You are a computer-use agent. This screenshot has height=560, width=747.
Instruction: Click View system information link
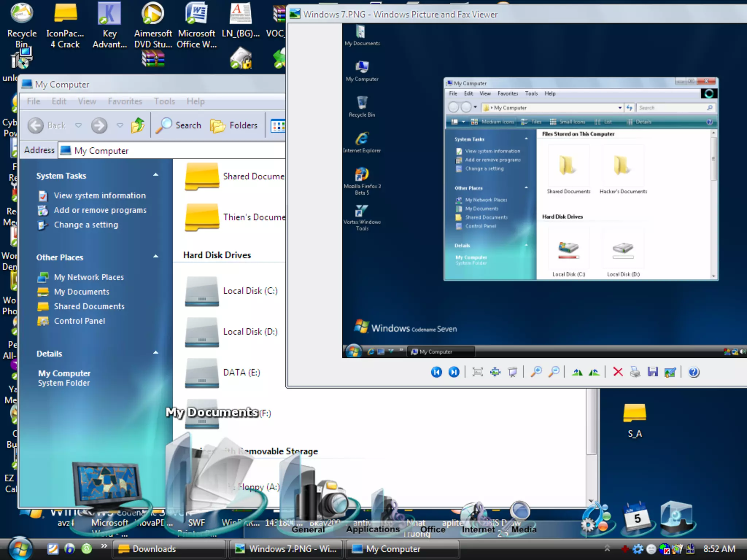100,196
